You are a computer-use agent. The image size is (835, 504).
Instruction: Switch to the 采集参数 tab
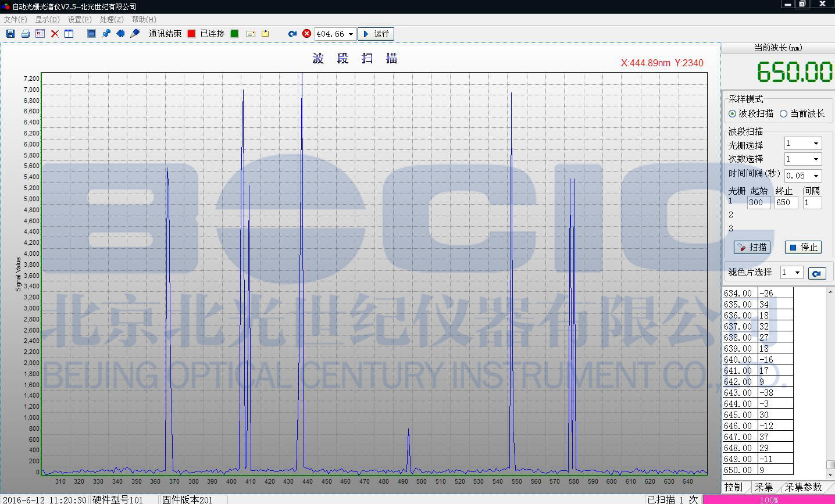[x=803, y=487]
